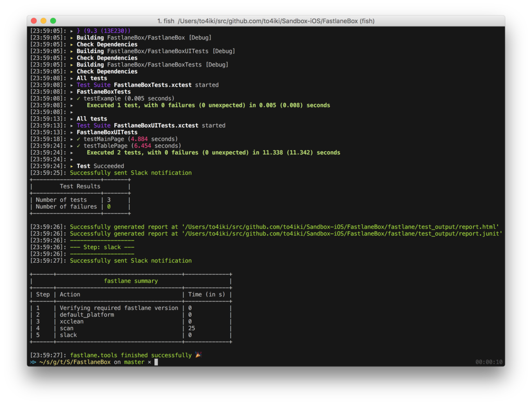Click the checkmark beside testTablePage
Screen dimensions: 532x405
[x=78, y=146]
